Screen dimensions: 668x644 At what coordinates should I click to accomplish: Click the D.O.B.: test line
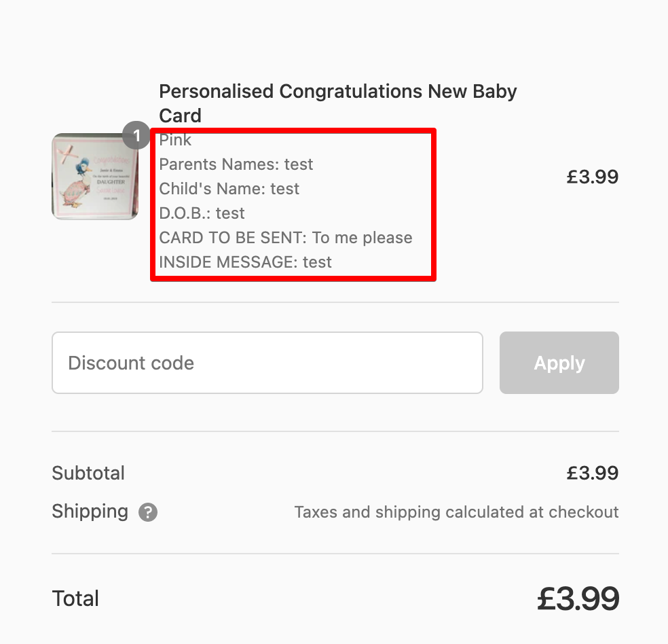(202, 213)
